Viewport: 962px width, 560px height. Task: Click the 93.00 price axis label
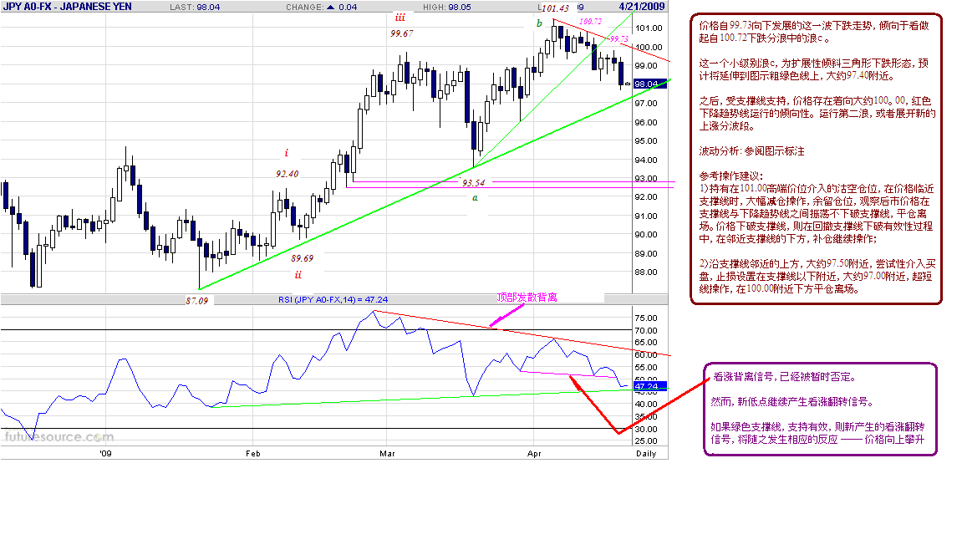(646, 179)
